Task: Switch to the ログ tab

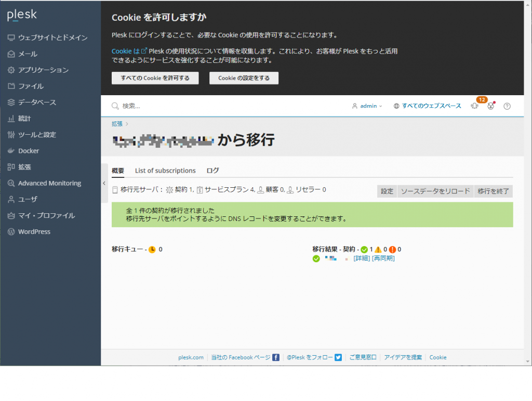Action: pos(212,171)
